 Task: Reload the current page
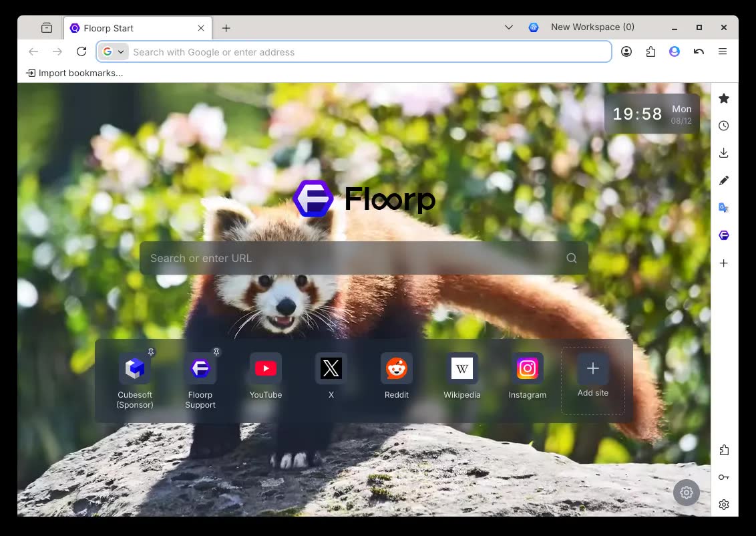81,51
